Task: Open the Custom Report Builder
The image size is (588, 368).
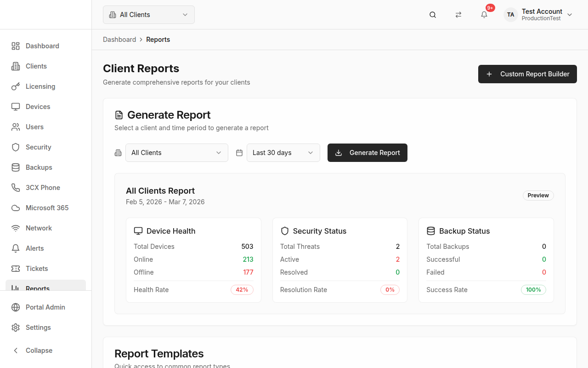Action: click(527, 74)
